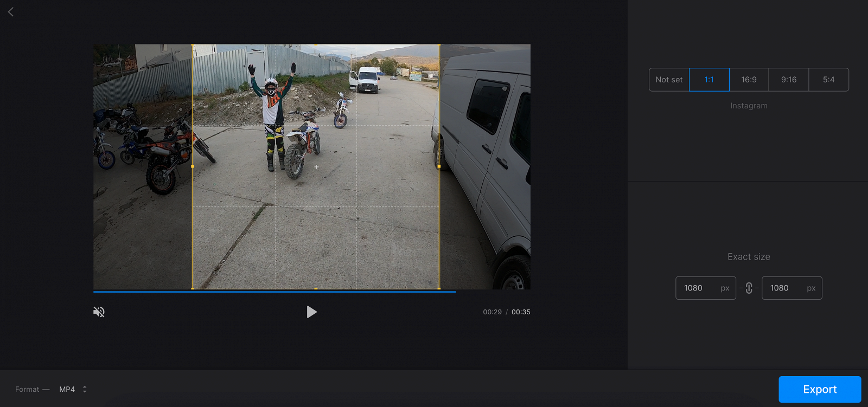The width and height of the screenshot is (868, 407).
Task: Click the exact height input field
Action: coord(792,288)
